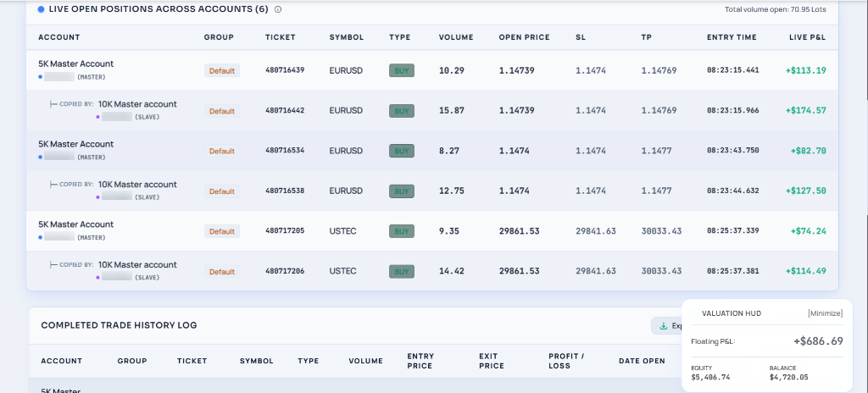Minimize the Valuation HUD panel
The width and height of the screenshot is (868, 393).
[825, 313]
